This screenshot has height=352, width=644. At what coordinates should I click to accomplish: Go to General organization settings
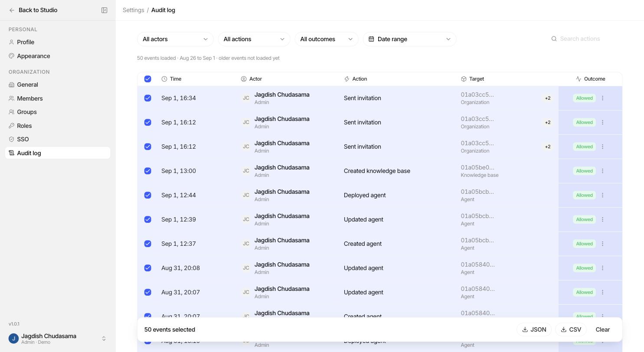[x=58, y=85]
